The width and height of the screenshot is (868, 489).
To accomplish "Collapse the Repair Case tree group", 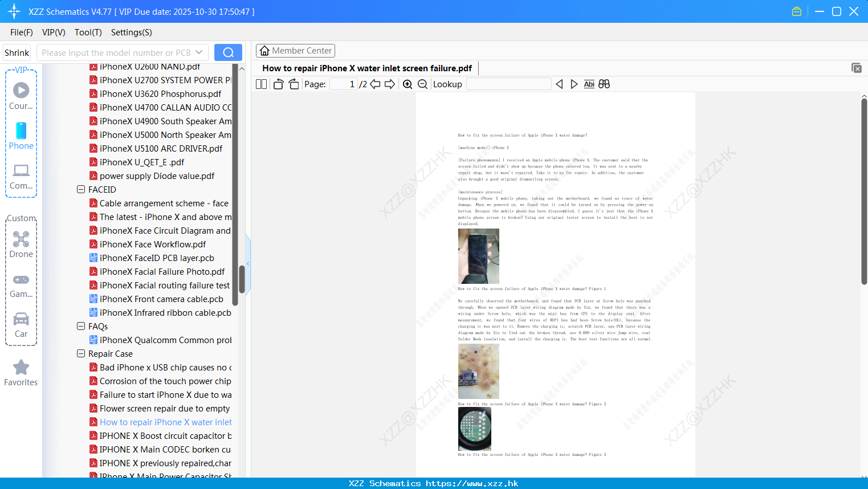I will coord(81,353).
